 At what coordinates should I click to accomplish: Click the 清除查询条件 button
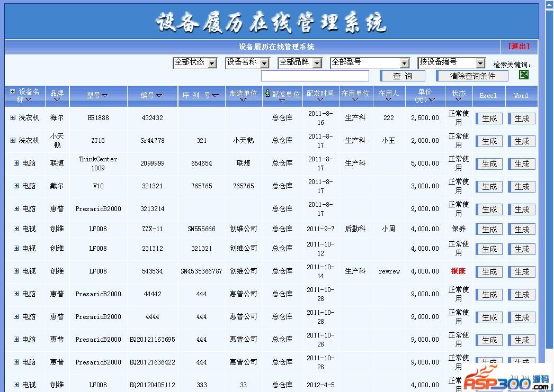(472, 76)
